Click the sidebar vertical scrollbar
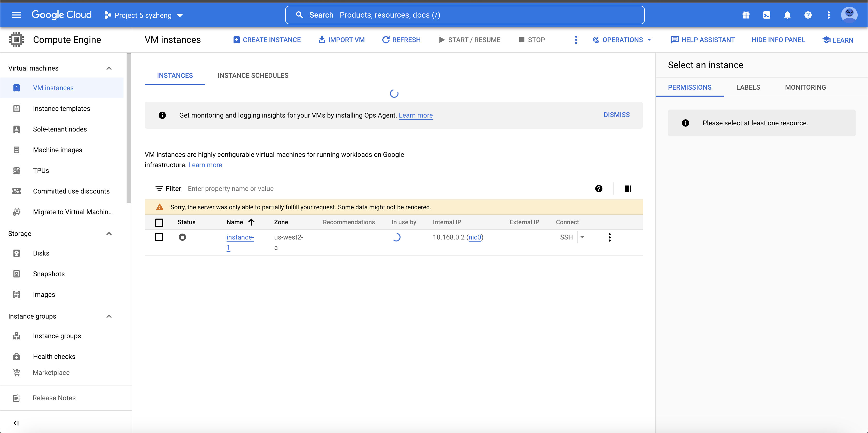868x433 pixels. coord(129,128)
